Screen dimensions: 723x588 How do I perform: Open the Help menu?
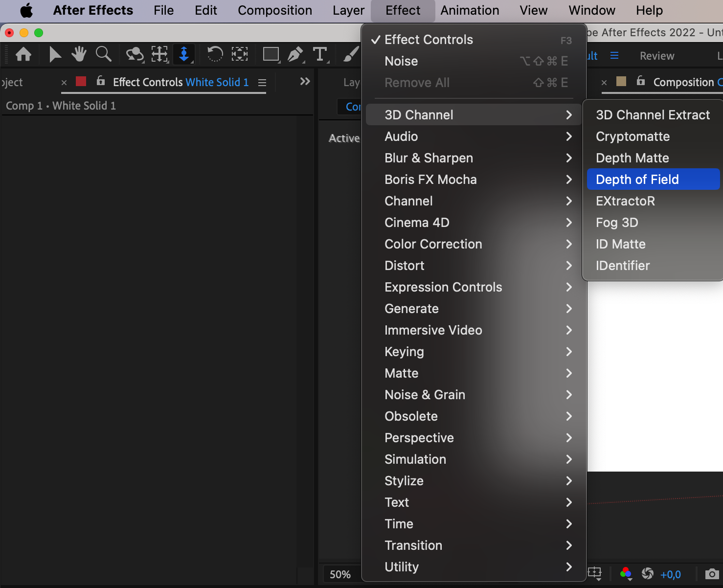tap(649, 10)
